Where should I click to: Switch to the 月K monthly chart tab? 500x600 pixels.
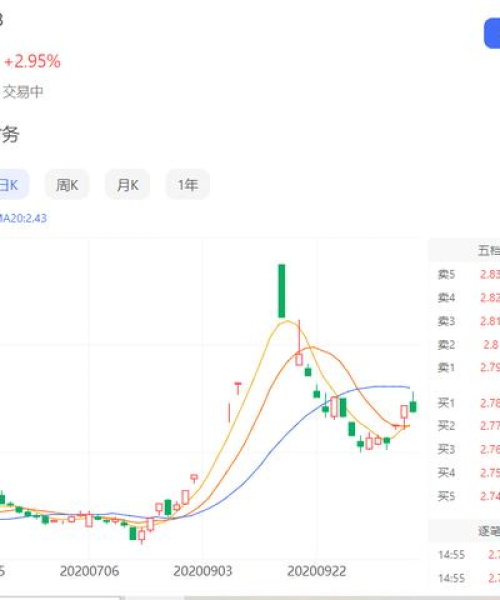coord(127,185)
